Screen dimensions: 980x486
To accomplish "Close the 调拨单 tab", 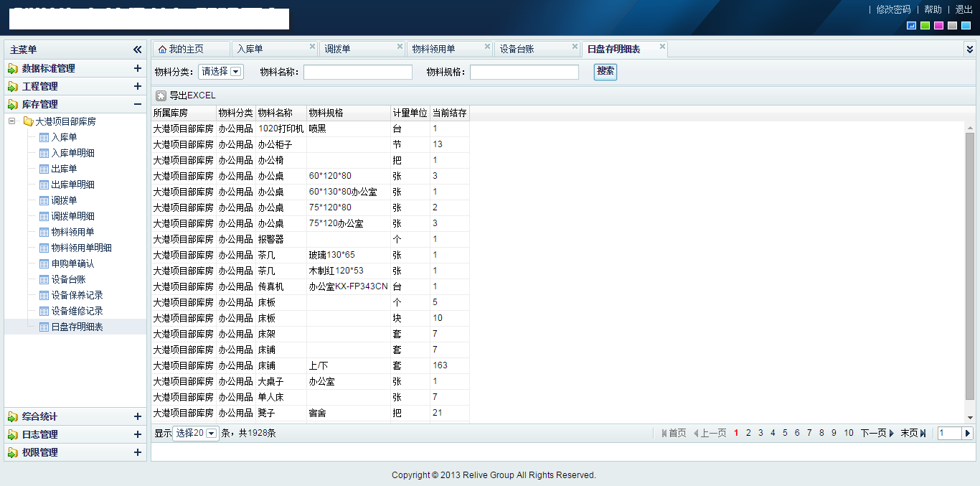I will (x=400, y=47).
